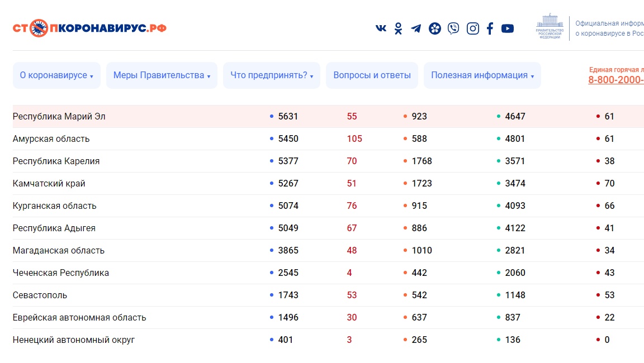644x363 pixels.
Task: Click the Чеченская Республика region name
Action: coord(61,273)
